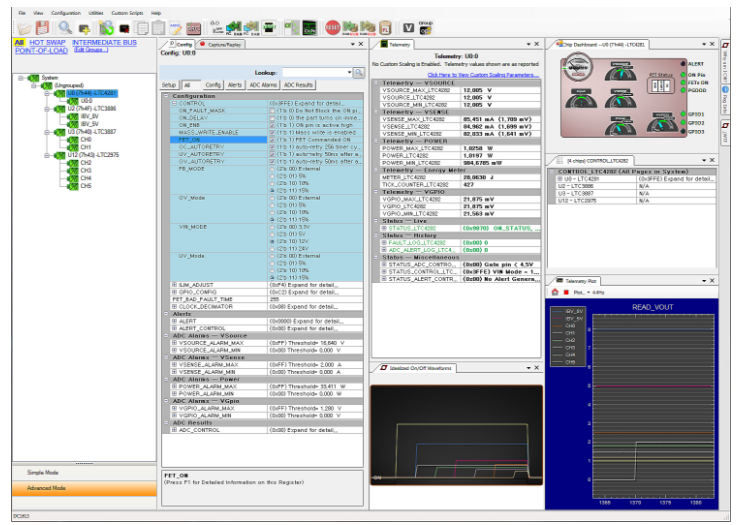Click the open folder icon in toolbar

pyautogui.click(x=24, y=28)
